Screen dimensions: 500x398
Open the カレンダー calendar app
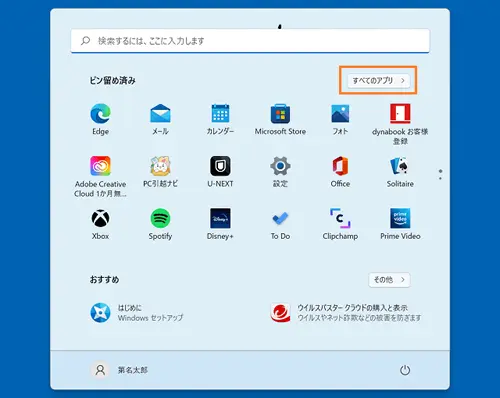pos(220,119)
